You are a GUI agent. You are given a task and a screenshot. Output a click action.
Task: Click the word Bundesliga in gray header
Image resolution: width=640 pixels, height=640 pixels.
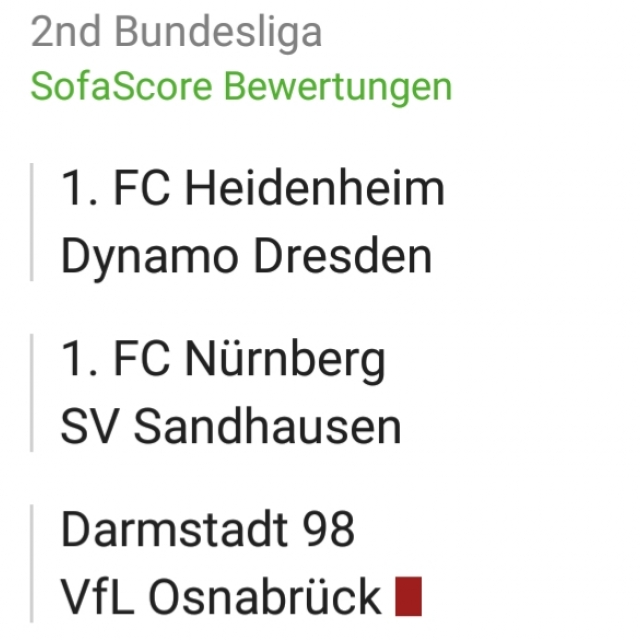pos(218,33)
